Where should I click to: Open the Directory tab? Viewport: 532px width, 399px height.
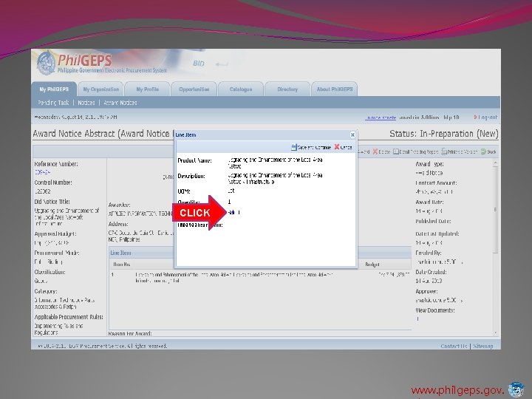click(x=287, y=89)
